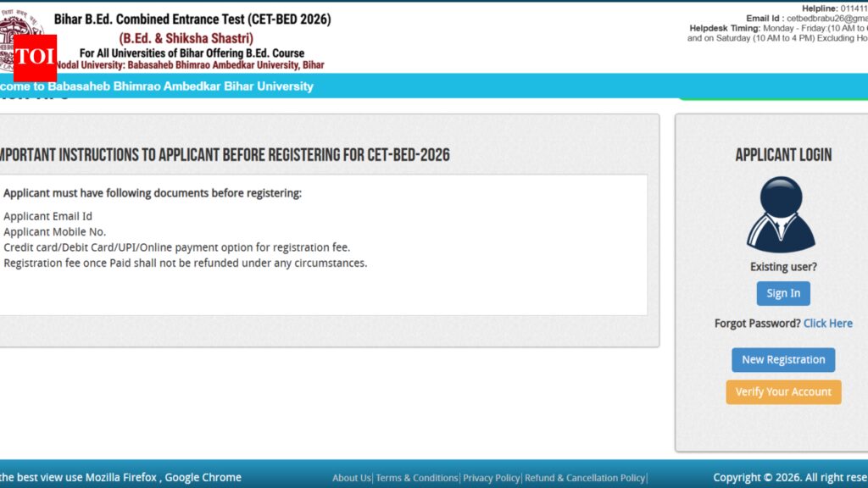This screenshot has width=868, height=488.
Task: Click the Copyright 2026 footer text
Action: click(789, 478)
